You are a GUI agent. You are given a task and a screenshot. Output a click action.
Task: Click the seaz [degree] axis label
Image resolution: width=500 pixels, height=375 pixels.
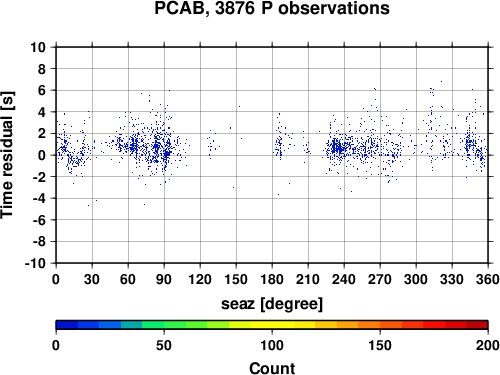point(272,304)
